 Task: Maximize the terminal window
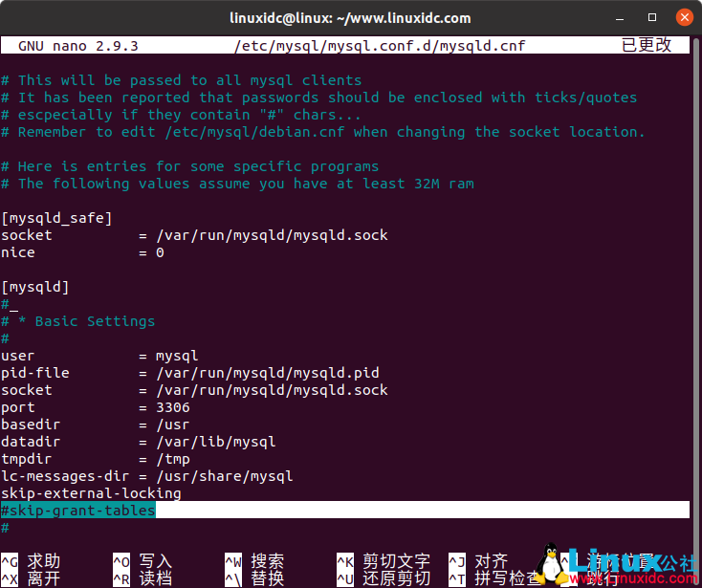[x=652, y=17]
